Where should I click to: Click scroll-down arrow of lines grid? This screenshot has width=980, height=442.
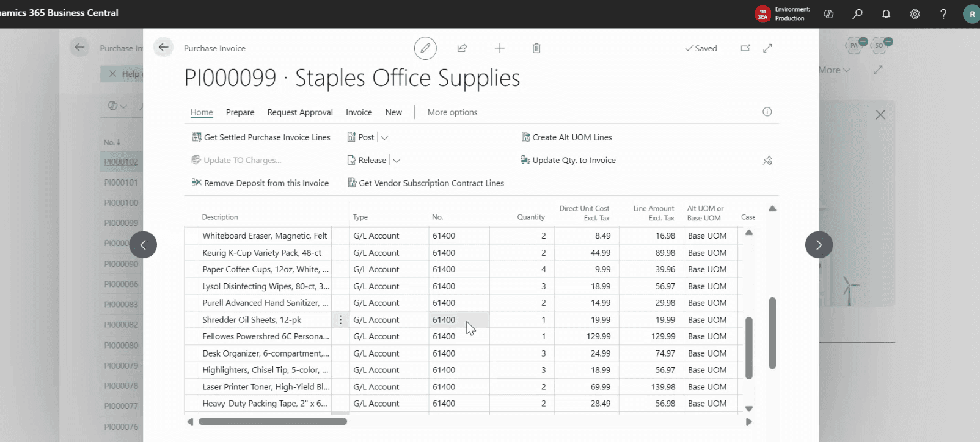coord(749,408)
